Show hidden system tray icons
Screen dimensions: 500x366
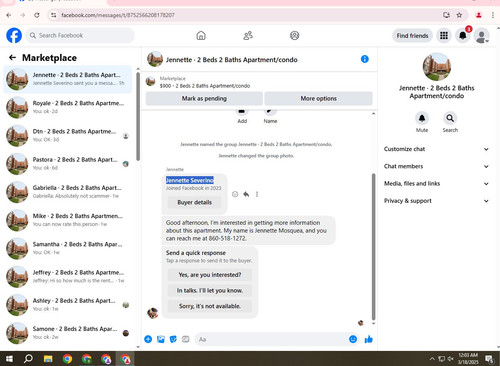432,359
